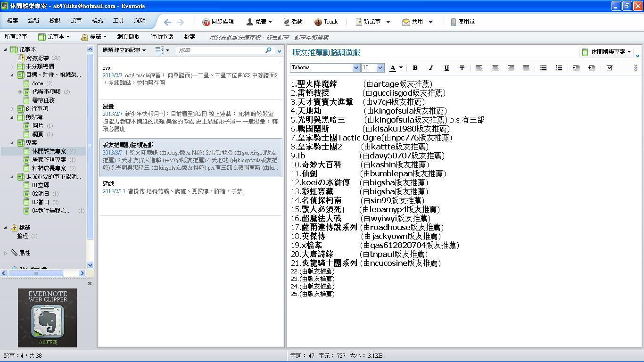
Task: Select the 居家管理專案 notebook
Action: point(49,160)
